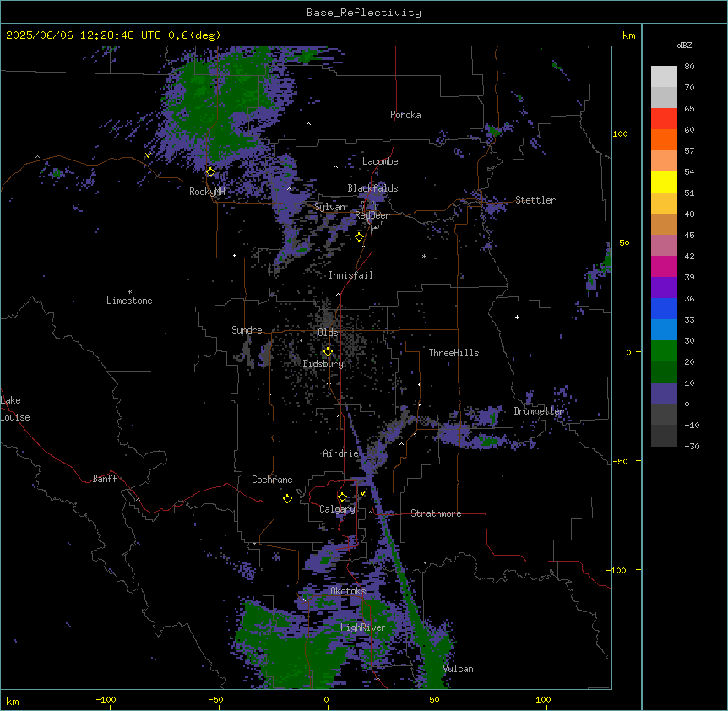Click the white plus marker north of Drumheller
The width and height of the screenshot is (728, 711).
coord(517,317)
